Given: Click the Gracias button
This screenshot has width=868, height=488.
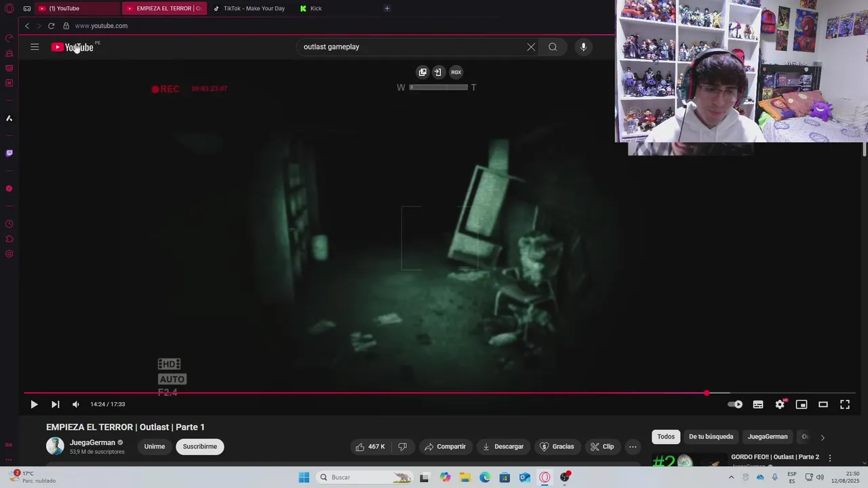Looking at the screenshot, I should 557,447.
